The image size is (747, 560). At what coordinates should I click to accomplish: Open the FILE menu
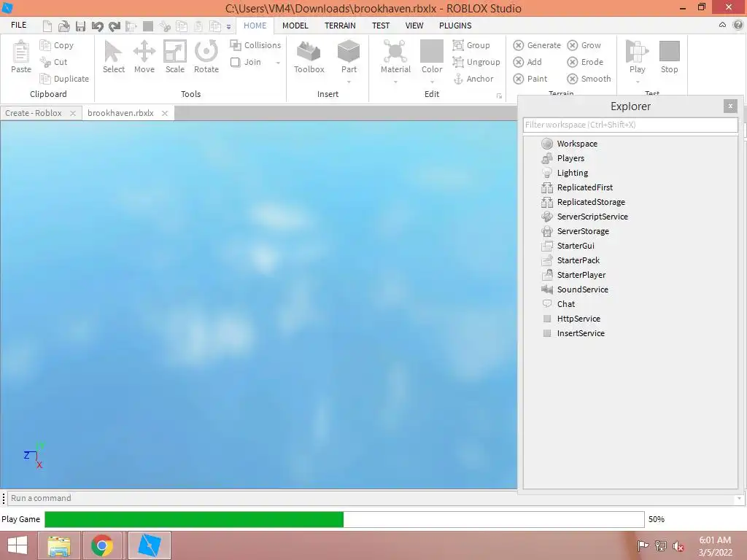pos(18,26)
